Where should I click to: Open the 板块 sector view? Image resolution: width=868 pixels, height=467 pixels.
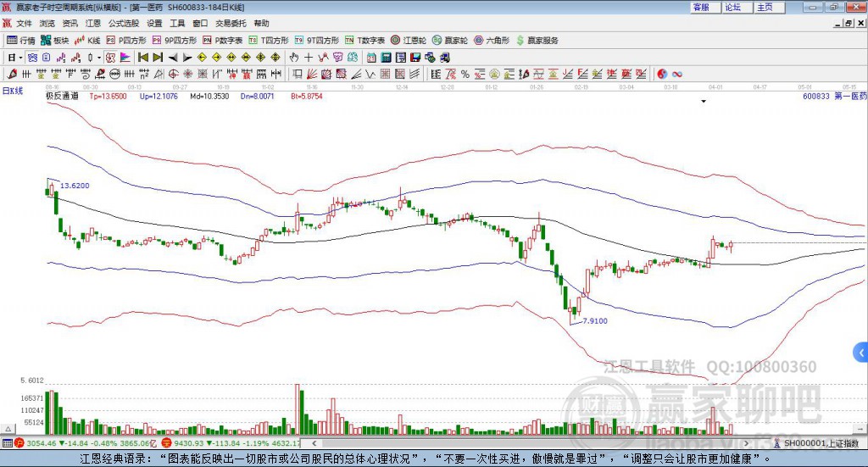tap(54, 41)
